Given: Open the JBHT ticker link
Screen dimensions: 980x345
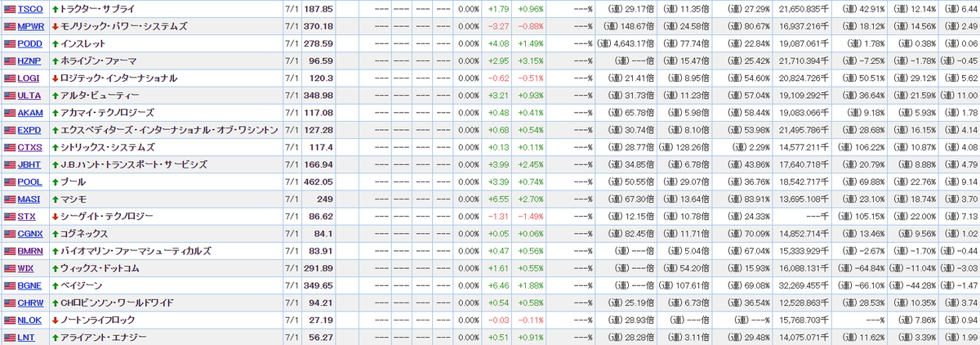Looking at the screenshot, I should (x=29, y=164).
